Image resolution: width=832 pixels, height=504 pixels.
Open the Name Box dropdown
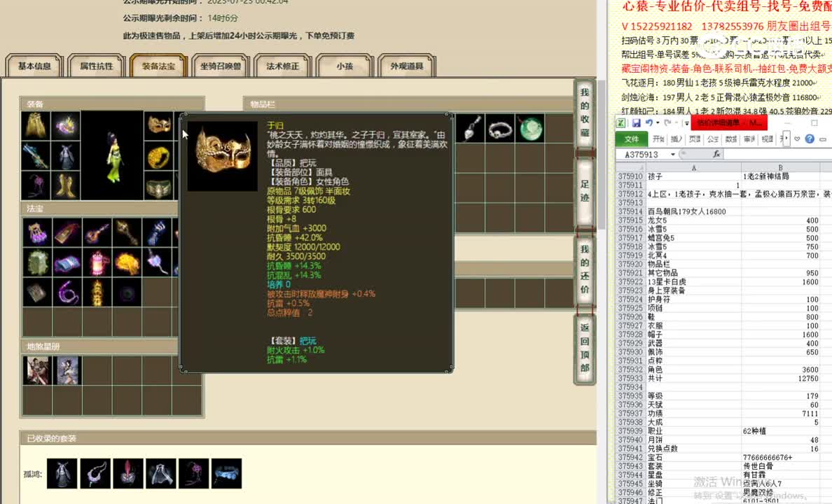[x=672, y=153]
